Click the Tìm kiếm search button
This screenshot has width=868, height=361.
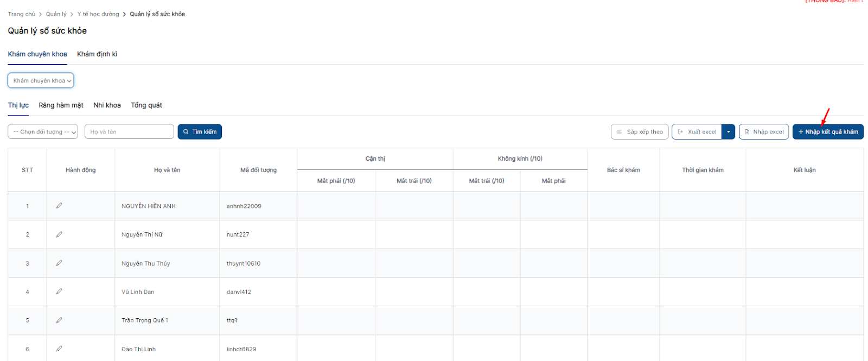click(x=200, y=132)
